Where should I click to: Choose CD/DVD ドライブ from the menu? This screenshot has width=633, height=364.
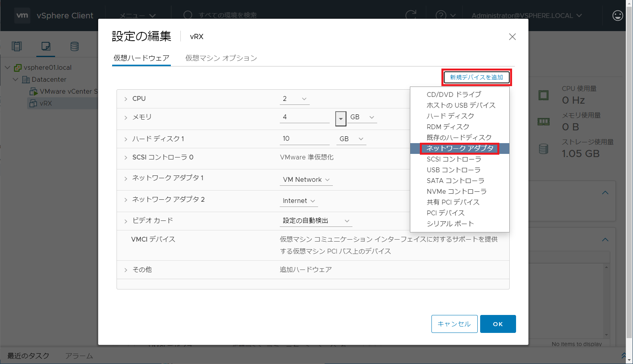[x=460, y=94]
